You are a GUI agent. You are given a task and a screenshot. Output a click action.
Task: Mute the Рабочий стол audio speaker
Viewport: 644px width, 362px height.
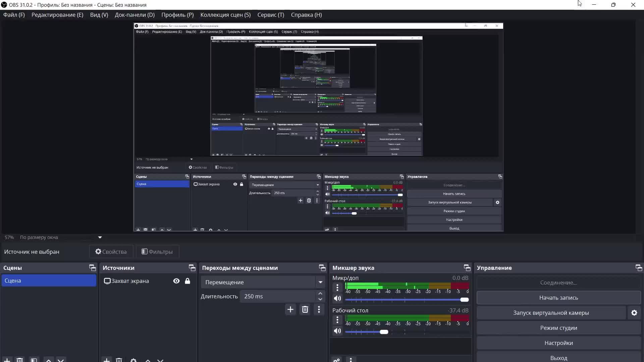point(337,331)
